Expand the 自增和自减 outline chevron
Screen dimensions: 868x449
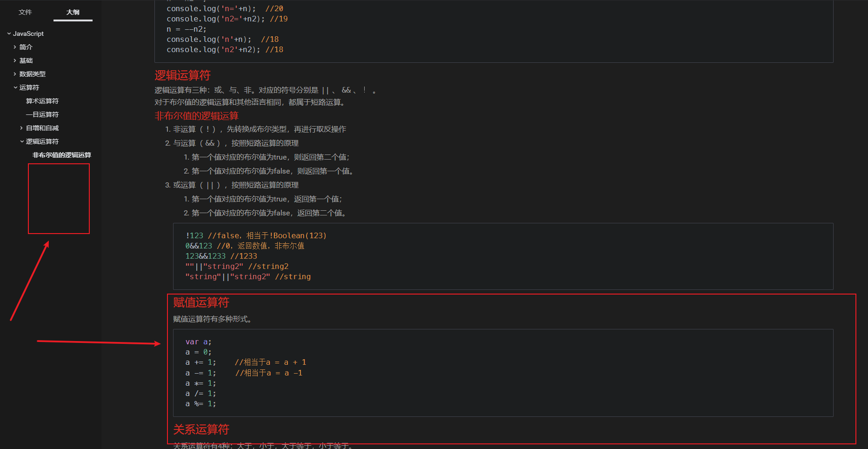coord(21,128)
